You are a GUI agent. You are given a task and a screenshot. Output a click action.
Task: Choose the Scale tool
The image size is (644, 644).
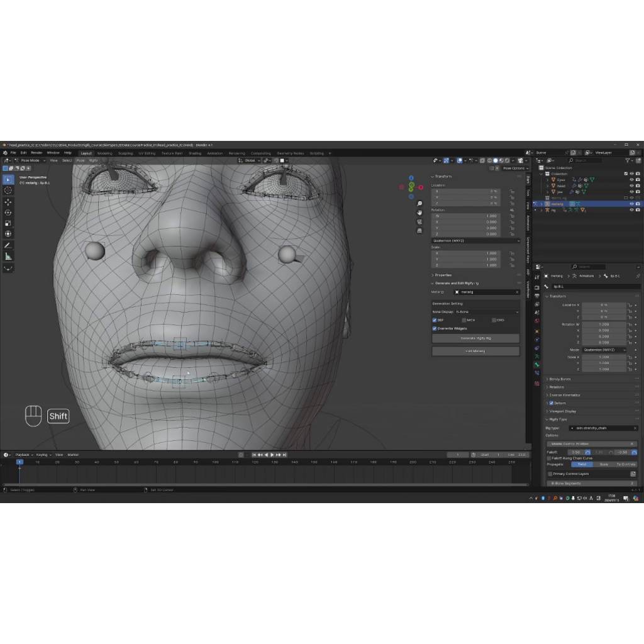click(8, 223)
